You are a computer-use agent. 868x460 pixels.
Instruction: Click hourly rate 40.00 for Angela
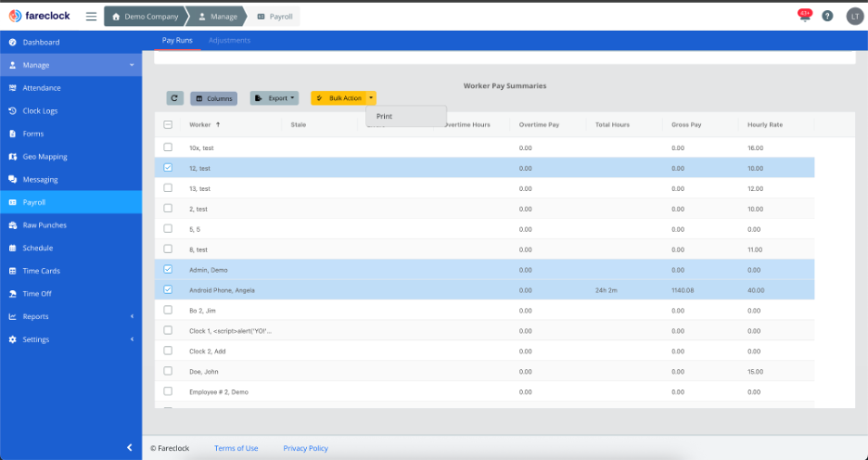(756, 290)
